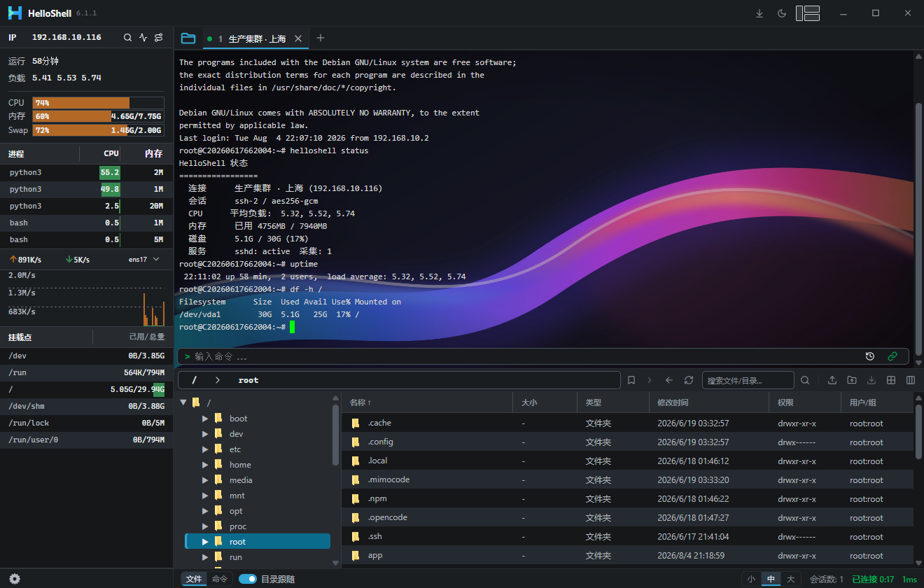Download the selected file from the file toolbar

tap(871, 380)
